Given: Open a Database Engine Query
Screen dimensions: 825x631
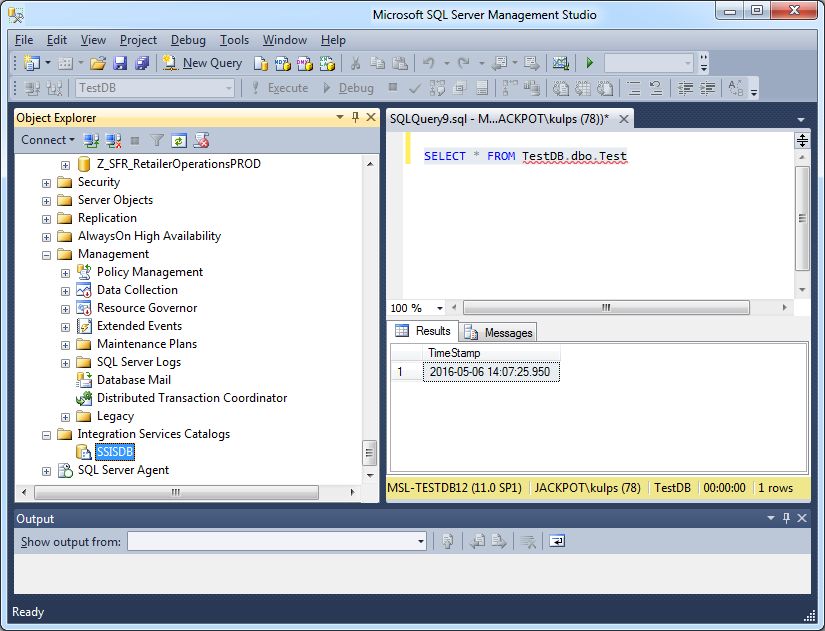Looking at the screenshot, I should click(x=260, y=63).
